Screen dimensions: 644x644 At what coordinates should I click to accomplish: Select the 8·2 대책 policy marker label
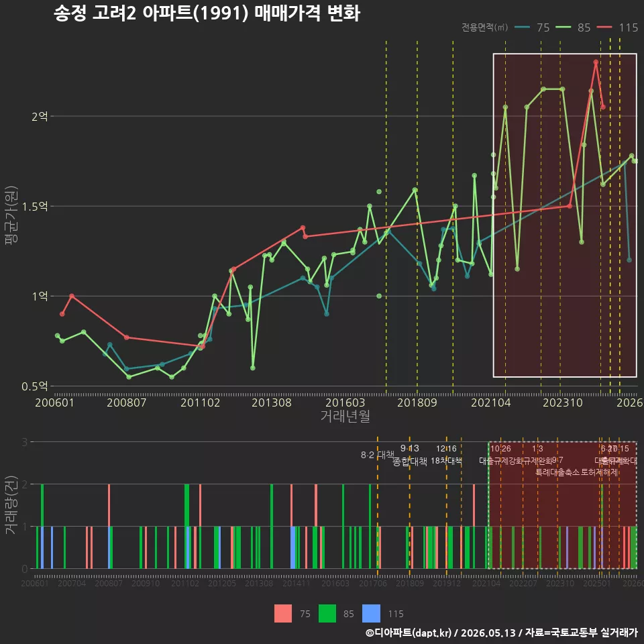coord(378,455)
